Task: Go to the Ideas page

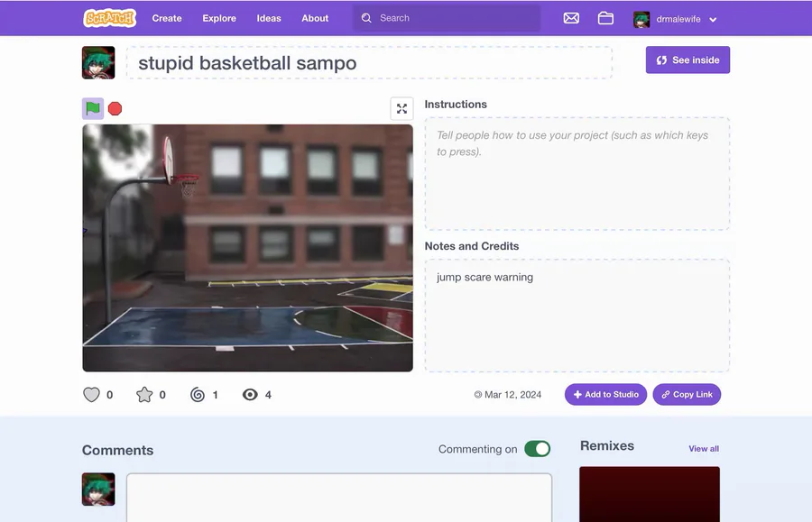Action: point(269,18)
